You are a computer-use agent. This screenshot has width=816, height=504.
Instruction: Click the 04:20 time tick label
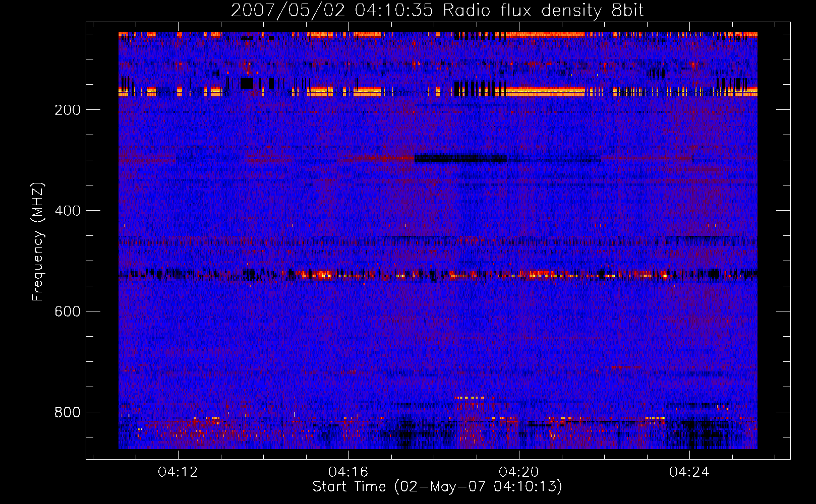click(x=519, y=472)
